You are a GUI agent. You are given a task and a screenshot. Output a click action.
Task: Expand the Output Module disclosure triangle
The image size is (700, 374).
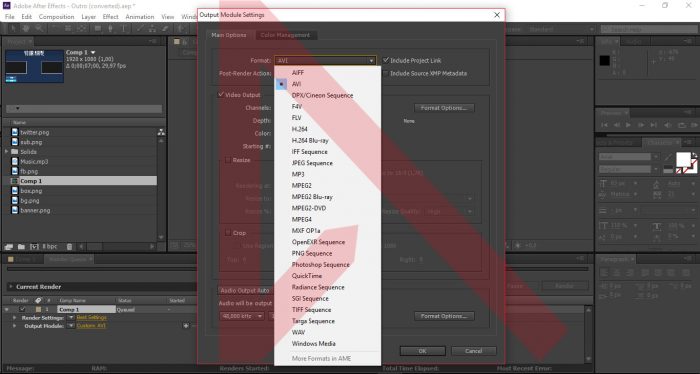click(x=15, y=326)
